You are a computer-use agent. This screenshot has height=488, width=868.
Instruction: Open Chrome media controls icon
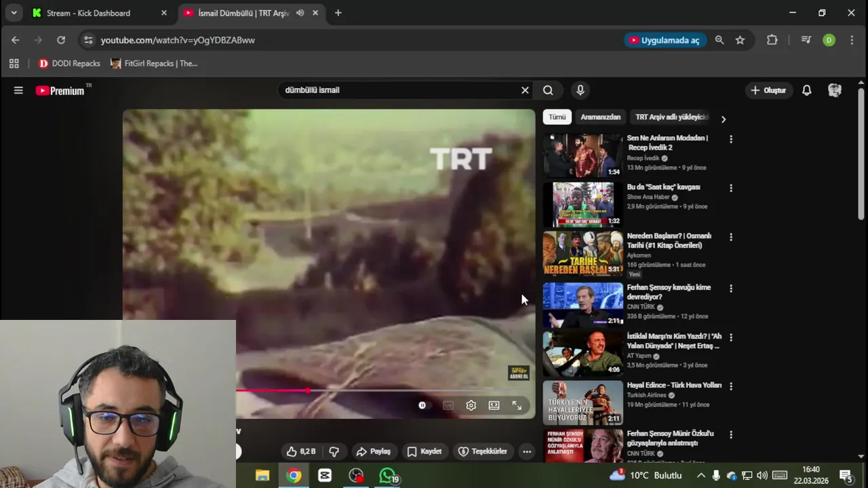pyautogui.click(x=806, y=40)
